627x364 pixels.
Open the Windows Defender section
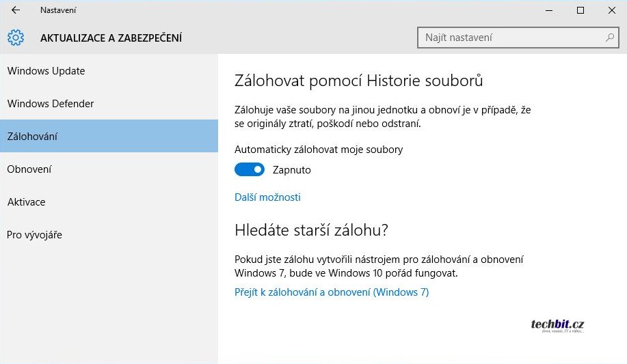[51, 104]
